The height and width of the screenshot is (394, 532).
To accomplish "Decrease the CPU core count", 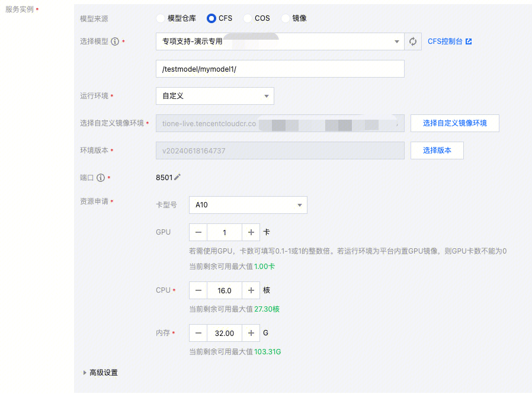I will pyautogui.click(x=198, y=290).
